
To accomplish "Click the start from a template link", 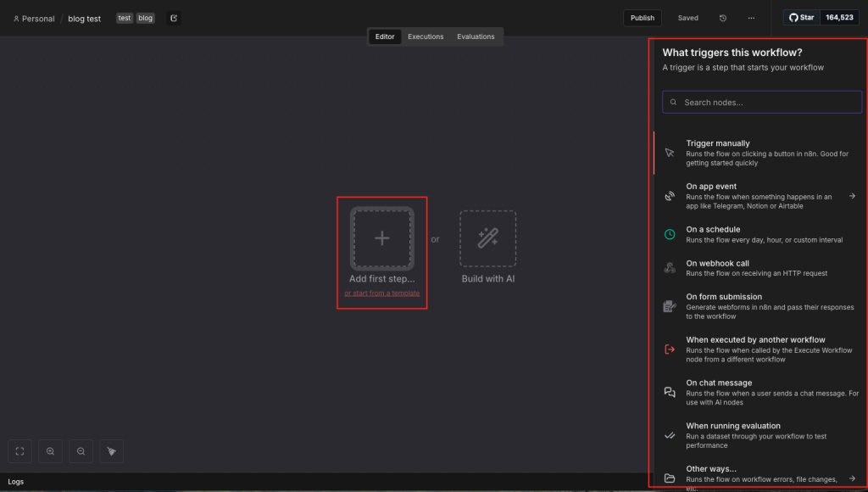I will (x=381, y=294).
